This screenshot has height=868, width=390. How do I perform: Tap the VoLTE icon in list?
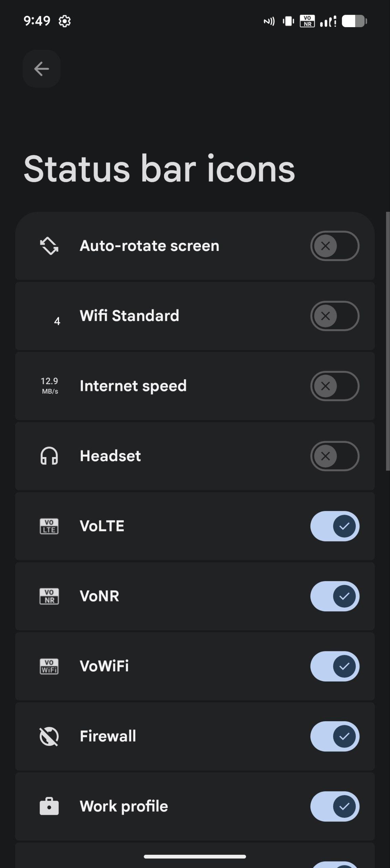[x=49, y=526]
